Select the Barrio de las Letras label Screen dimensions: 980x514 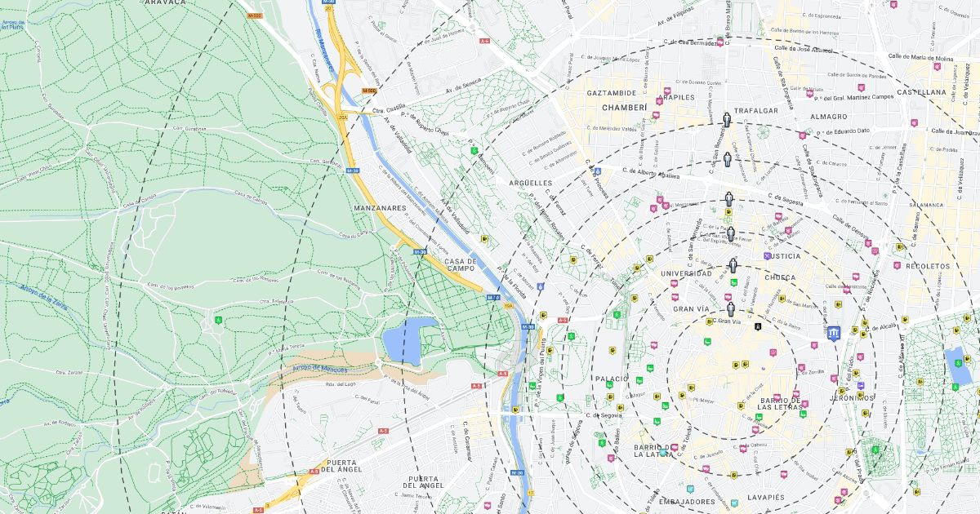coord(780,404)
